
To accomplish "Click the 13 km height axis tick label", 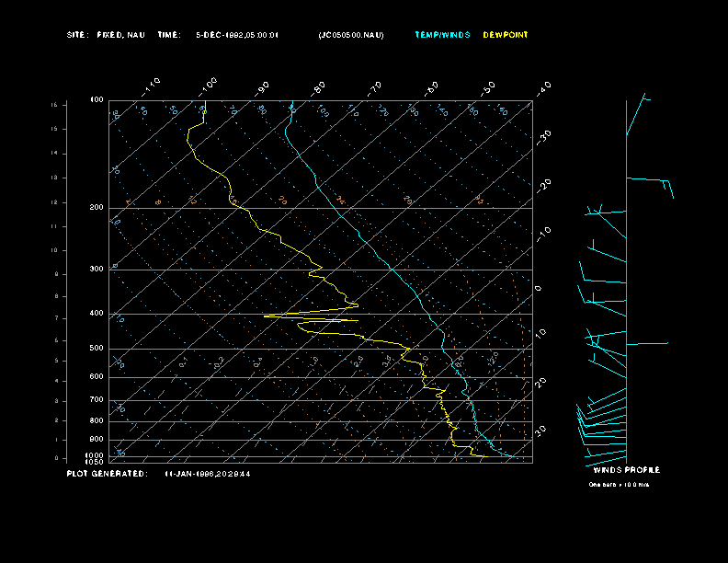I will coord(54,178).
